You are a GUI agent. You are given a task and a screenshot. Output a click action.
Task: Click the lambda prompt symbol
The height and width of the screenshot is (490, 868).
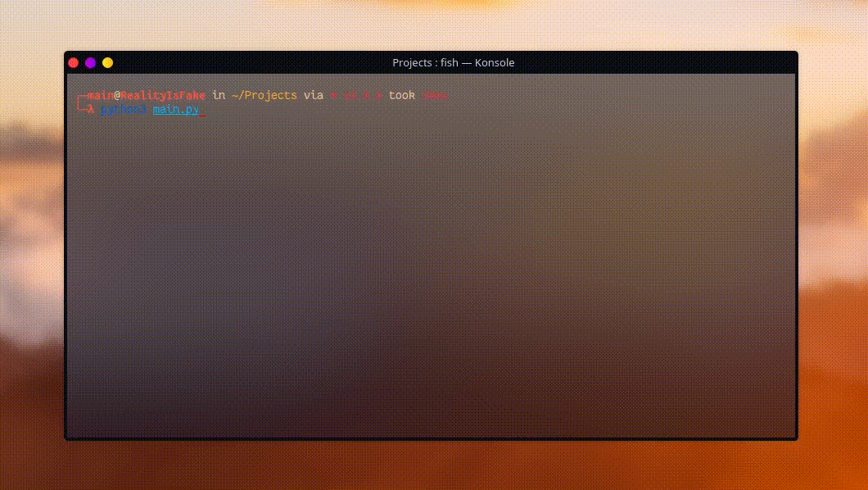pyautogui.click(x=91, y=110)
